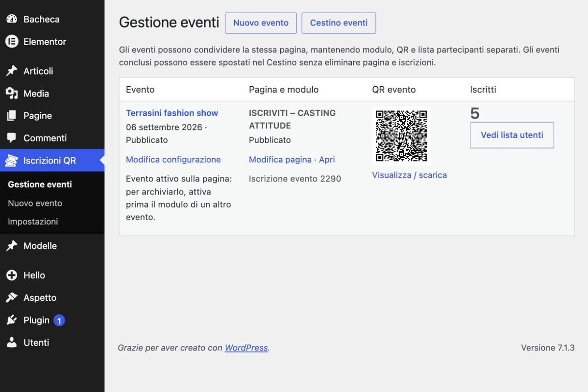Click the date 06 settembre 2026
The image size is (588, 392).
coord(164,127)
